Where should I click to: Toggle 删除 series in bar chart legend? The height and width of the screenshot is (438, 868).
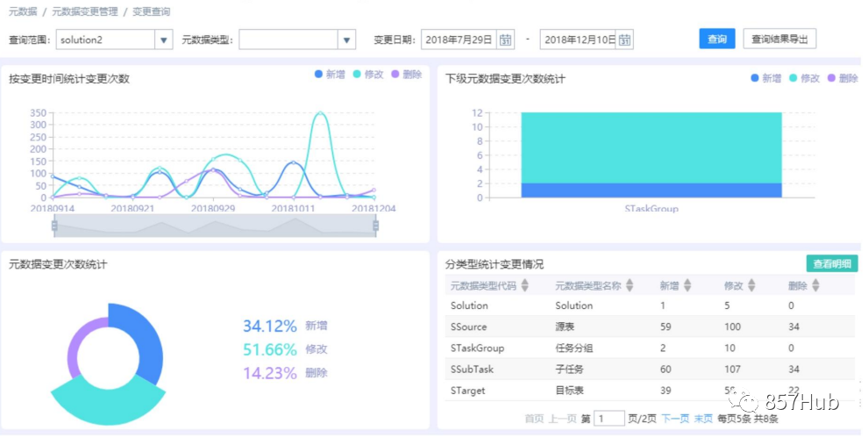click(843, 78)
